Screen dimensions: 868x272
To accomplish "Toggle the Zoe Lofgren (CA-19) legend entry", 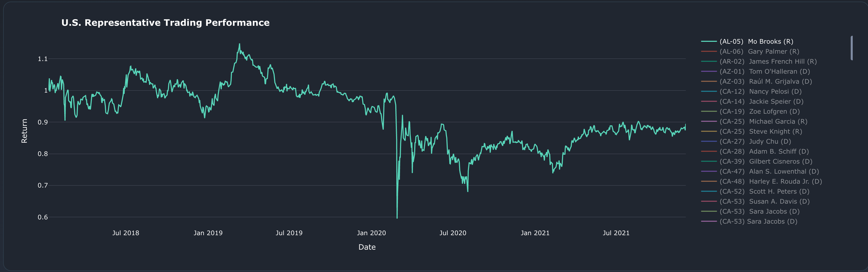I will [x=750, y=112].
